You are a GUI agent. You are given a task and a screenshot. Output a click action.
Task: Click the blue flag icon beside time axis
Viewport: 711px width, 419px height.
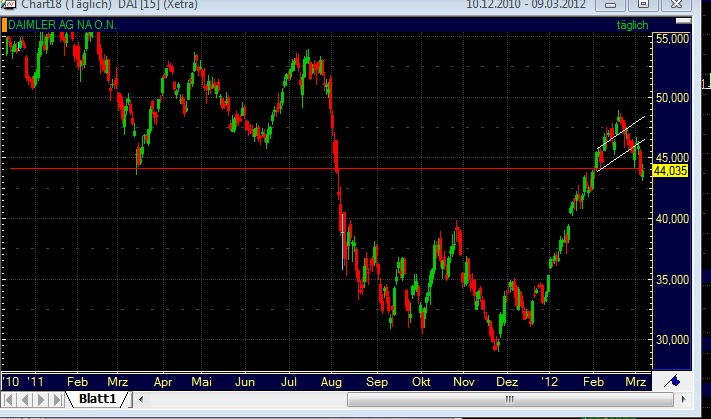click(x=672, y=381)
